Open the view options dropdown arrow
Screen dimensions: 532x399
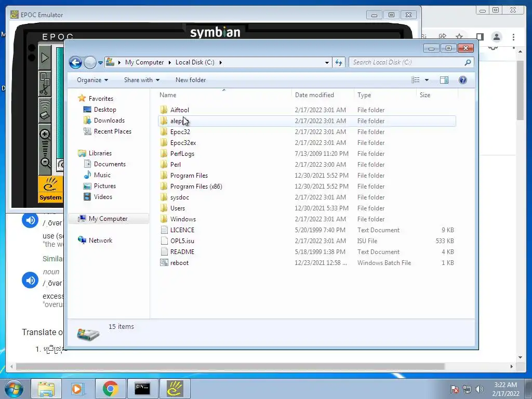[x=427, y=80]
